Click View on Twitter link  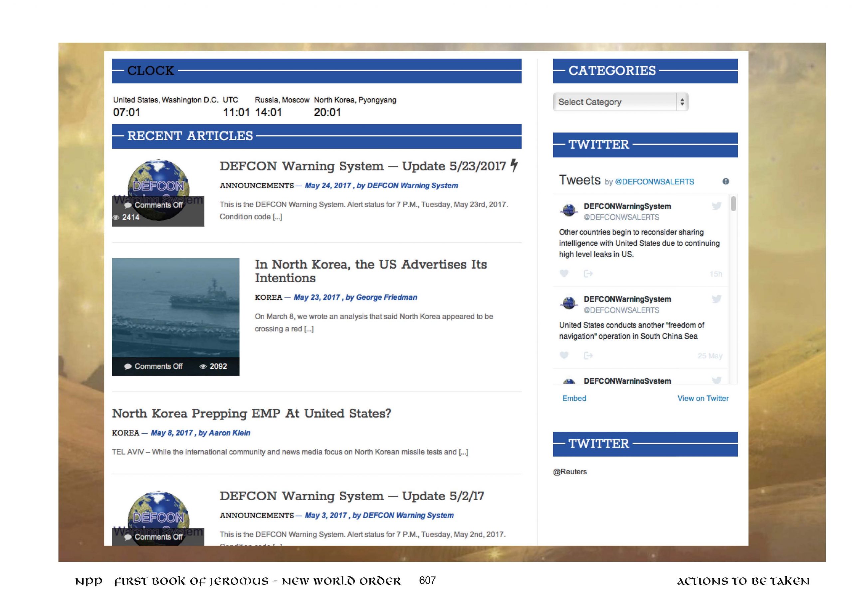click(703, 398)
